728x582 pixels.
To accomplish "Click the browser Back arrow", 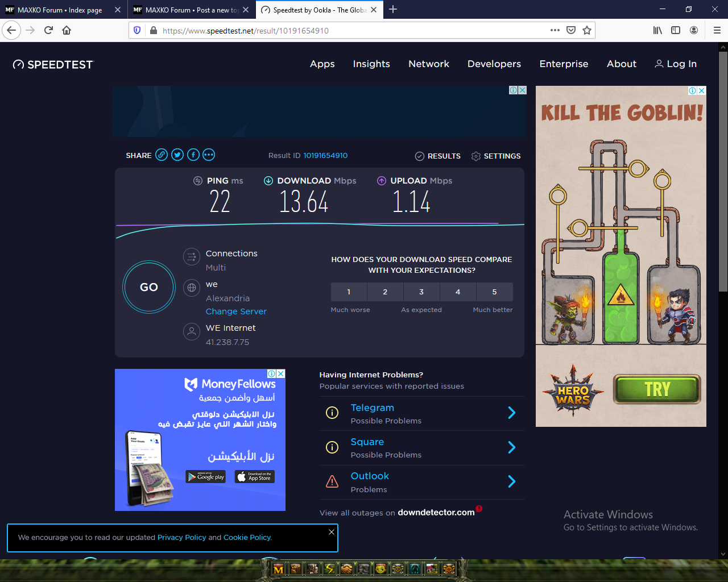I will coord(11,30).
